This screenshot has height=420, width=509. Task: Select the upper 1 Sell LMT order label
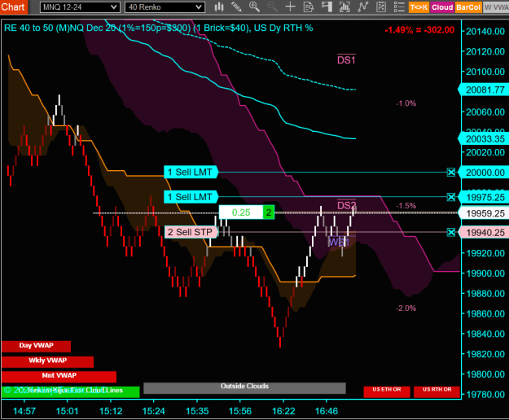tap(191, 173)
